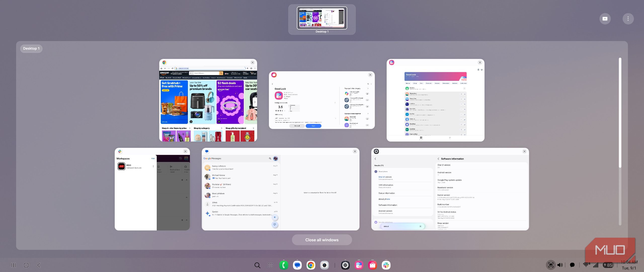
Task: Close the Google Messages window preview
Action: 355,151
